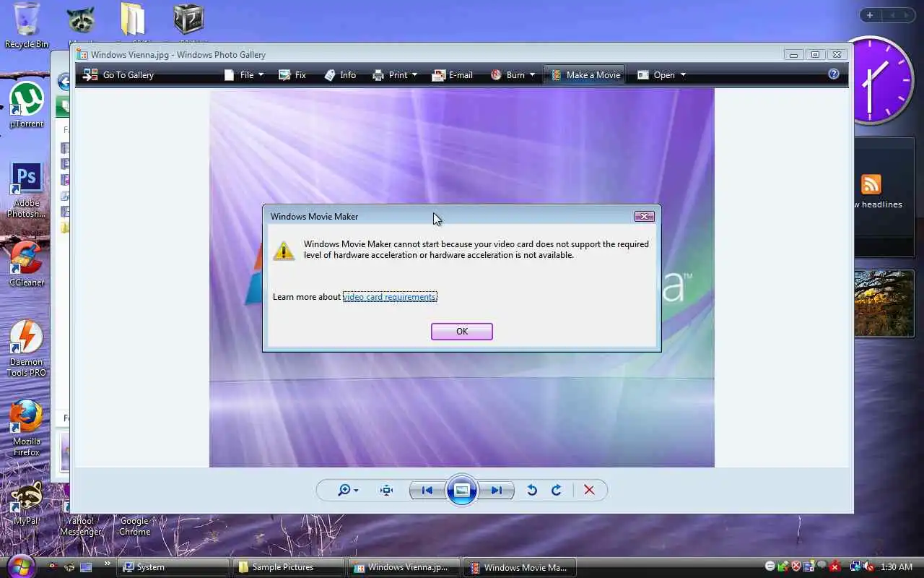
Task: Click the volume icon in the system tray
Action: pyautogui.click(x=869, y=567)
